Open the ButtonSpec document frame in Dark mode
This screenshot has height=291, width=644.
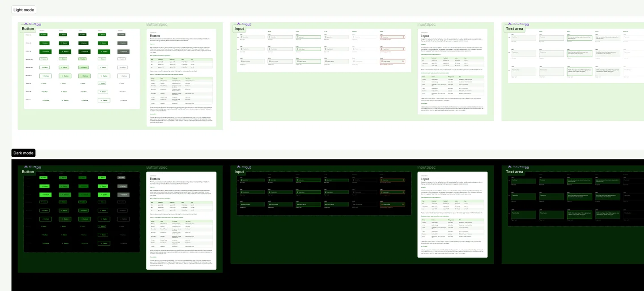click(181, 221)
